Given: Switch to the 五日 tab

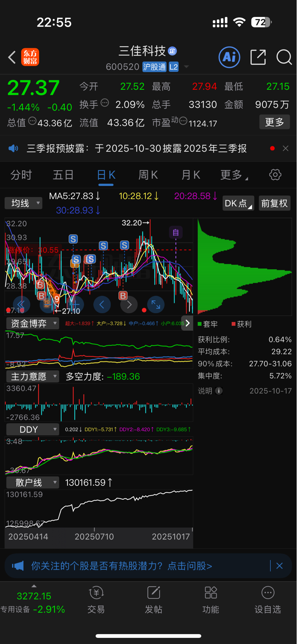Looking at the screenshot, I should click(63, 175).
